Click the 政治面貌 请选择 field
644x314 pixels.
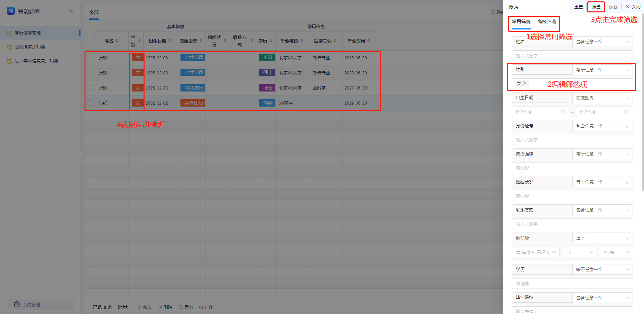pos(573,168)
